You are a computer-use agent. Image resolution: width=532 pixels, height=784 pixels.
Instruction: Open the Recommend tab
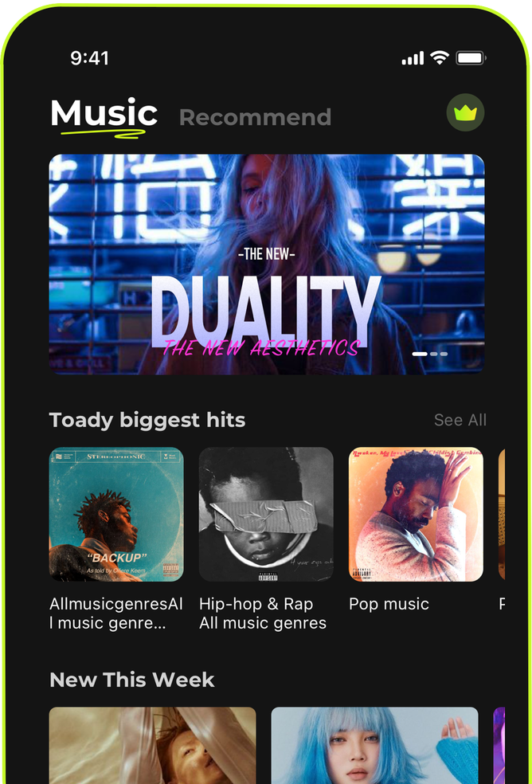click(255, 117)
